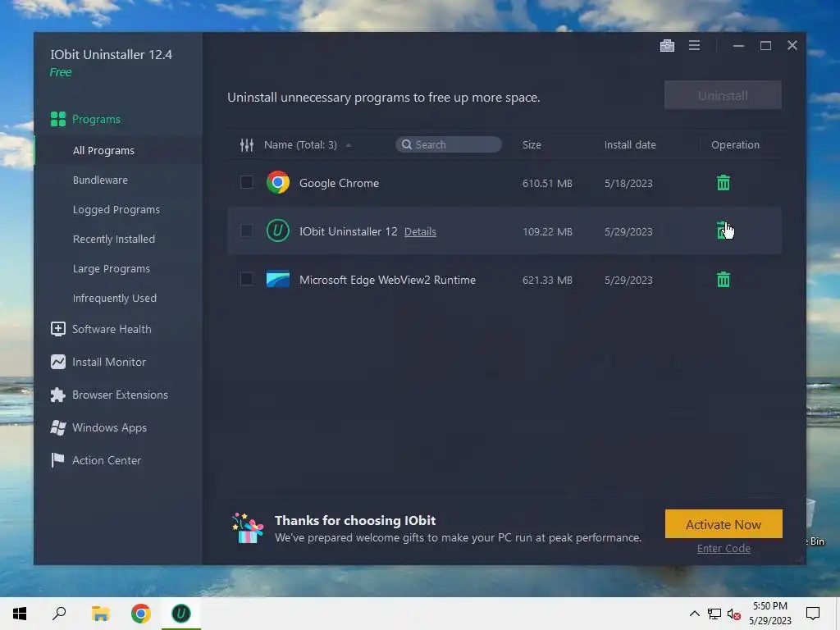Open the Recently Installed category

[x=113, y=239]
